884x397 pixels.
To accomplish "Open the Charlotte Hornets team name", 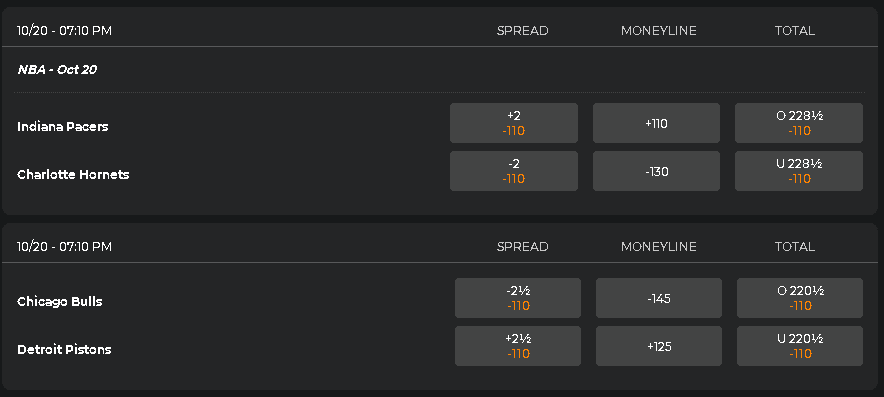I will point(73,174).
